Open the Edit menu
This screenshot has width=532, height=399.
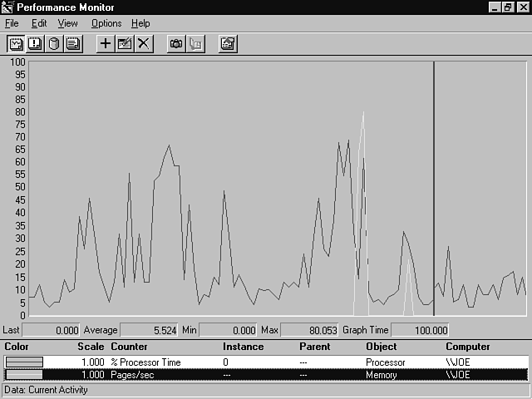(x=39, y=23)
